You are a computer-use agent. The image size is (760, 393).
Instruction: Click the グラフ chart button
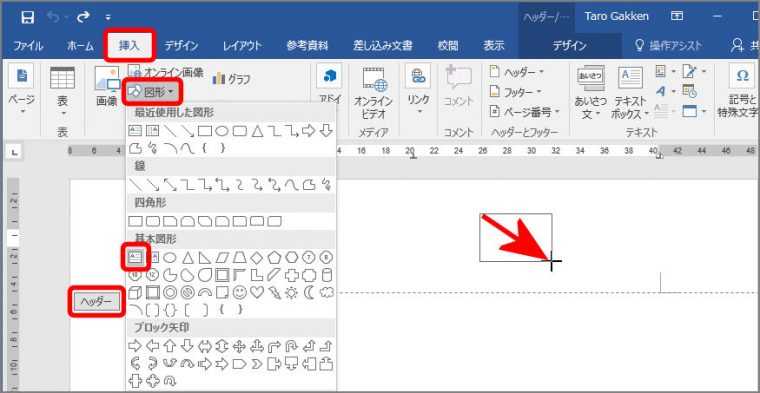click(231, 79)
